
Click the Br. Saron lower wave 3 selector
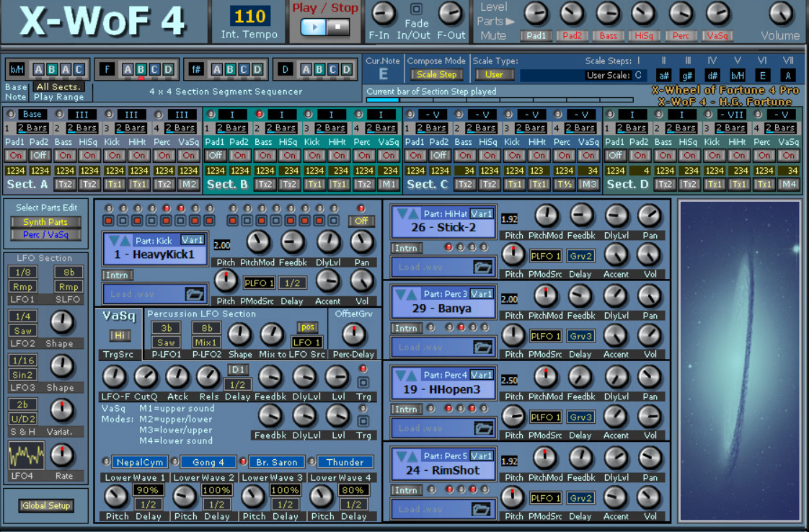click(x=277, y=462)
